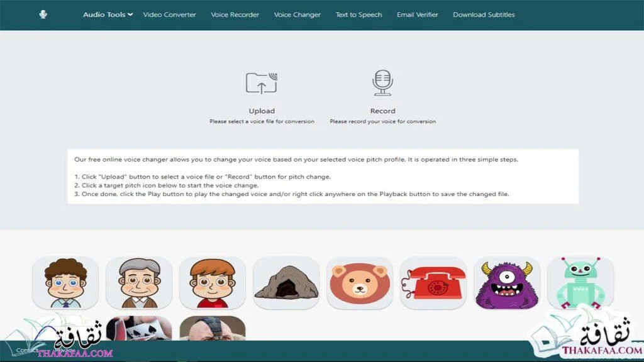This screenshot has height=362, width=644.
Task: Apply the purple monster voice effect
Action: coord(507,283)
